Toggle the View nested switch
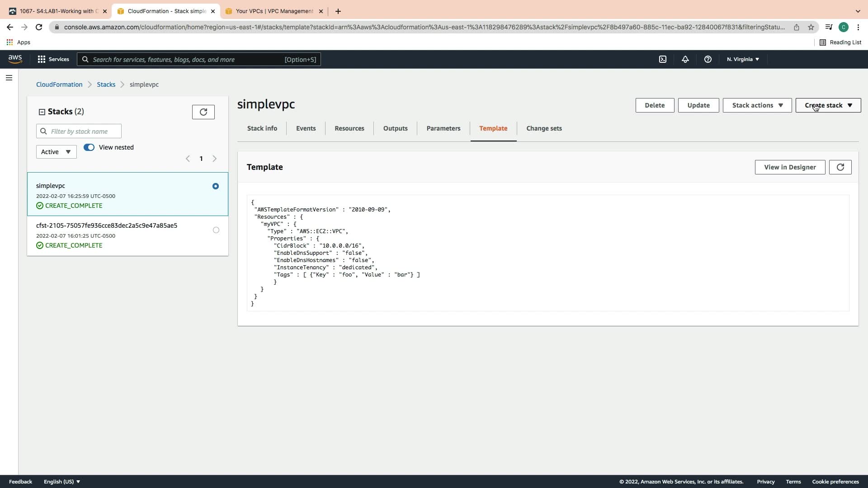This screenshot has width=868, height=488. point(89,147)
